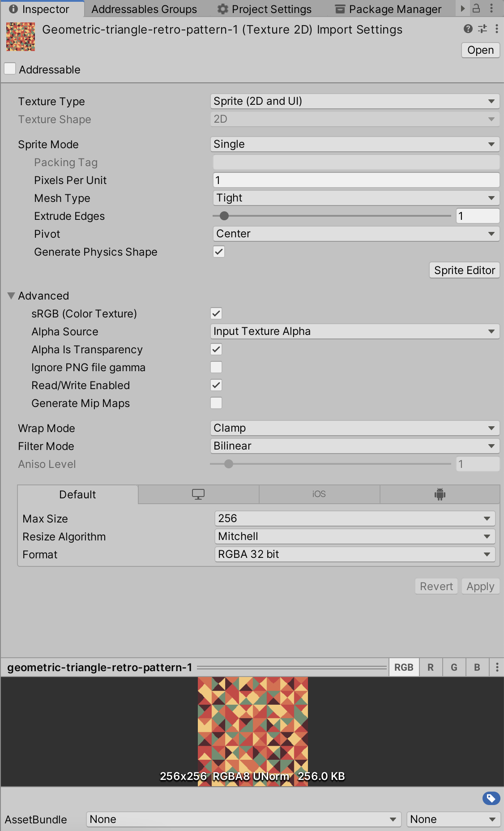Click the Sprite Editor button

pyautogui.click(x=464, y=270)
